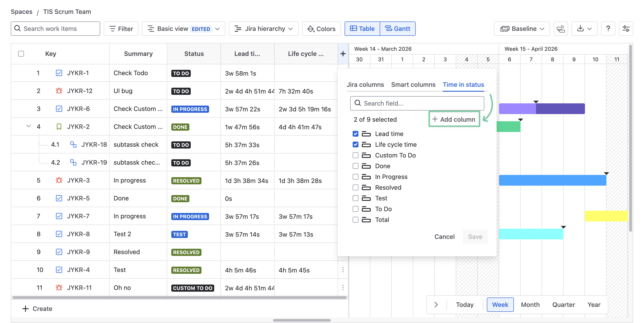Switch to Smart columns tab

click(413, 85)
